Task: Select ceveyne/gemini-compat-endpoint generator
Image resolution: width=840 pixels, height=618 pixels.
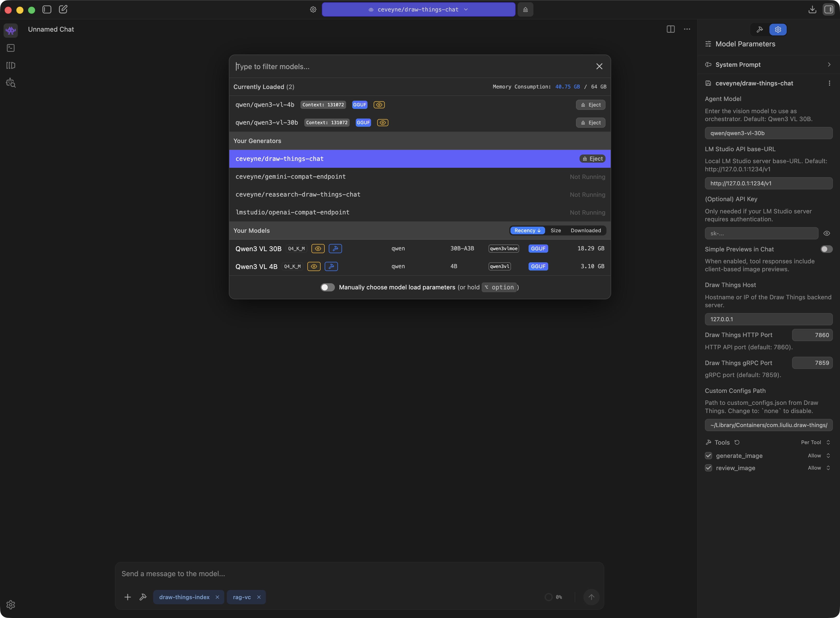Action: [291, 177]
